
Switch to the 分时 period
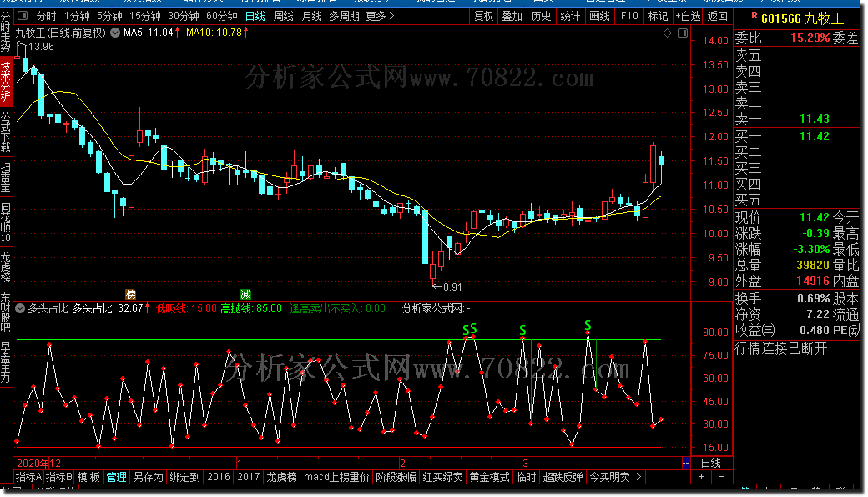point(47,16)
